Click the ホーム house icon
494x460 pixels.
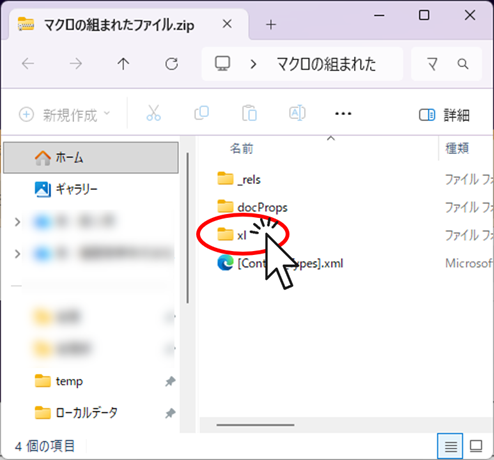(43, 158)
